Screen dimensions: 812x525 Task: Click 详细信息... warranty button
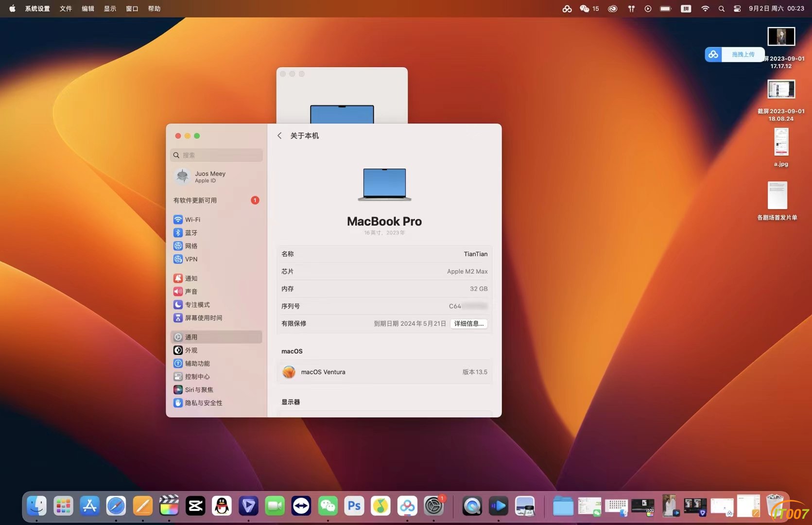(x=469, y=324)
